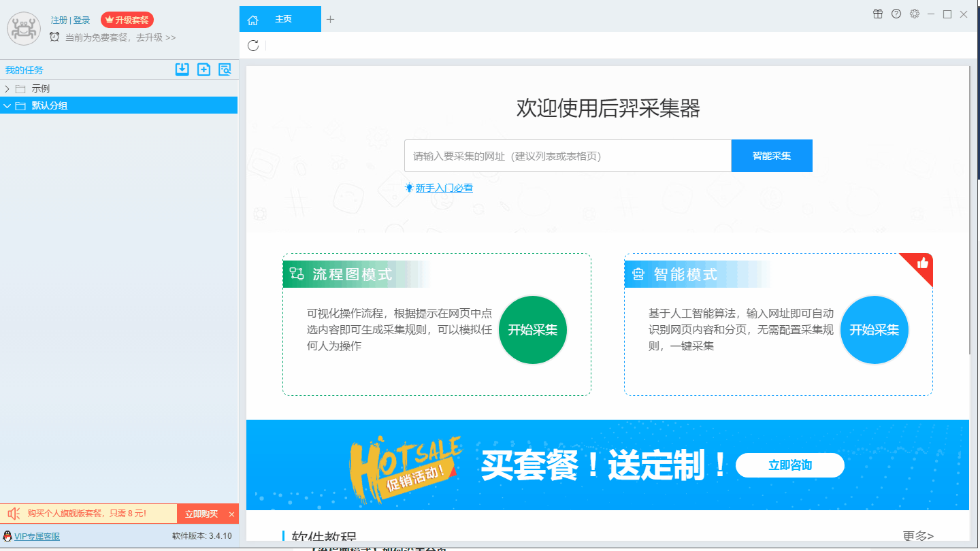Click the alarm clock icon beside free plan text

(54, 37)
